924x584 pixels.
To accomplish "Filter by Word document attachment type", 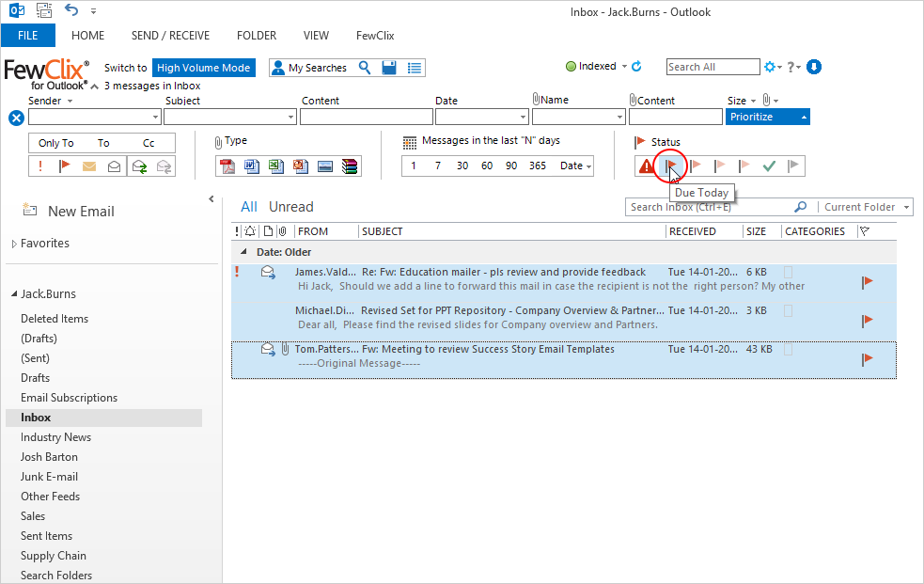I will point(252,166).
